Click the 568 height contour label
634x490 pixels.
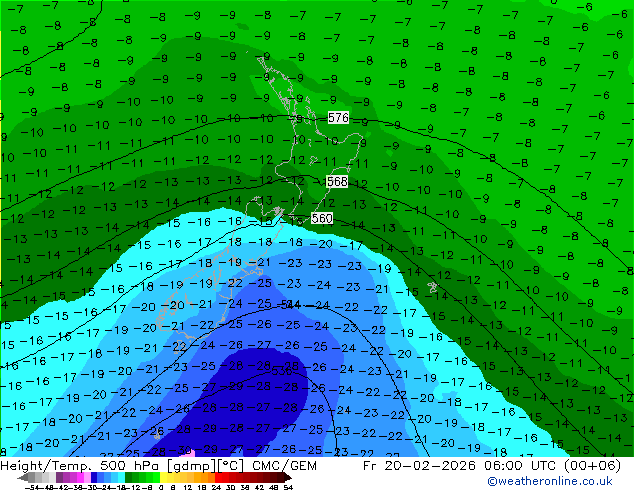click(337, 182)
